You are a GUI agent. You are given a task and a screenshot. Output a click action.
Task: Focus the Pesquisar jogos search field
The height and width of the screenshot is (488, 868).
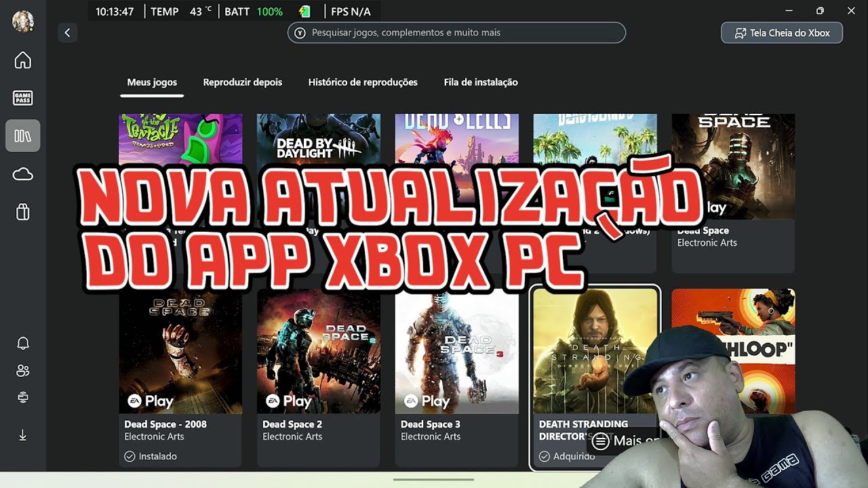pyautogui.click(x=456, y=33)
